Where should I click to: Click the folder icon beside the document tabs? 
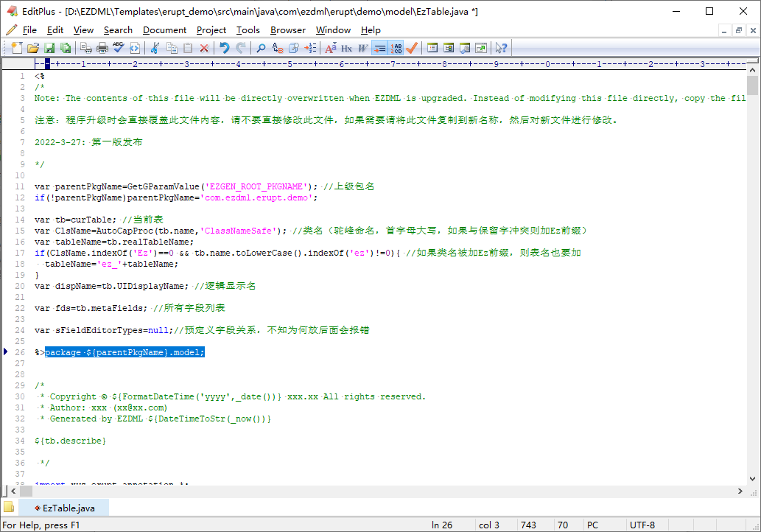pyautogui.click(x=10, y=507)
